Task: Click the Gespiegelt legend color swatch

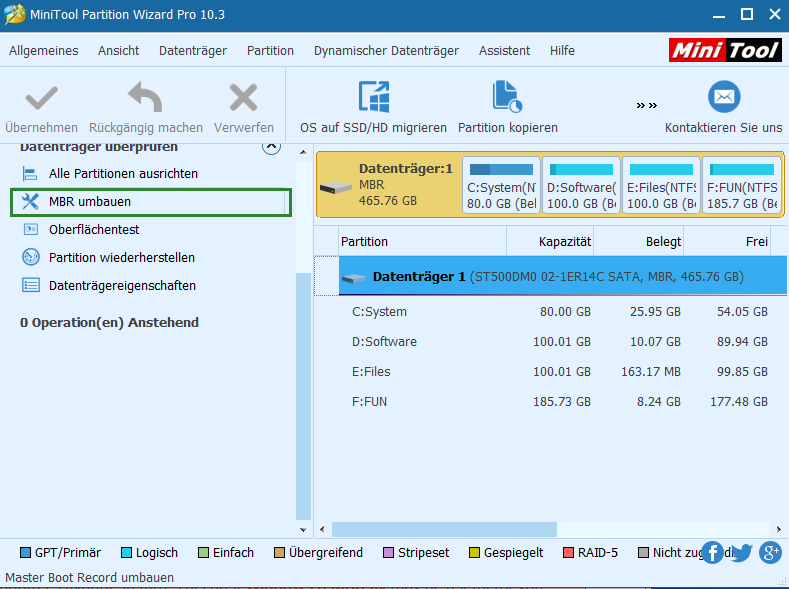Action: (474, 553)
